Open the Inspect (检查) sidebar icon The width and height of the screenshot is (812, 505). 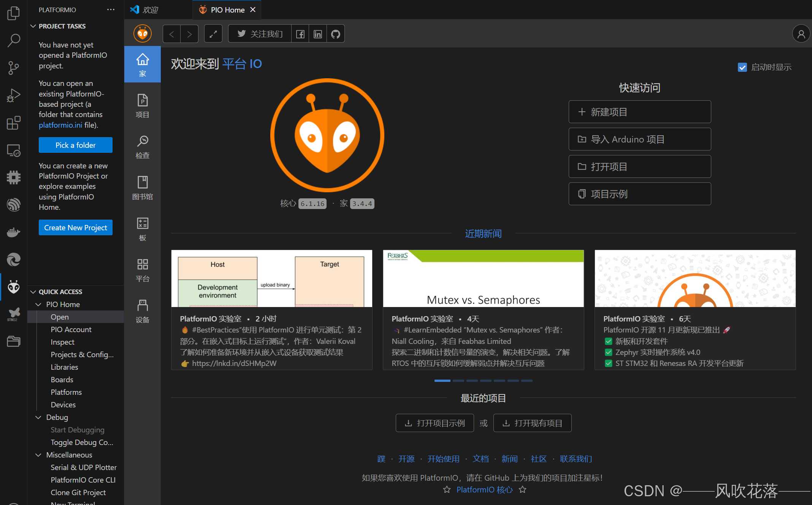tap(143, 147)
